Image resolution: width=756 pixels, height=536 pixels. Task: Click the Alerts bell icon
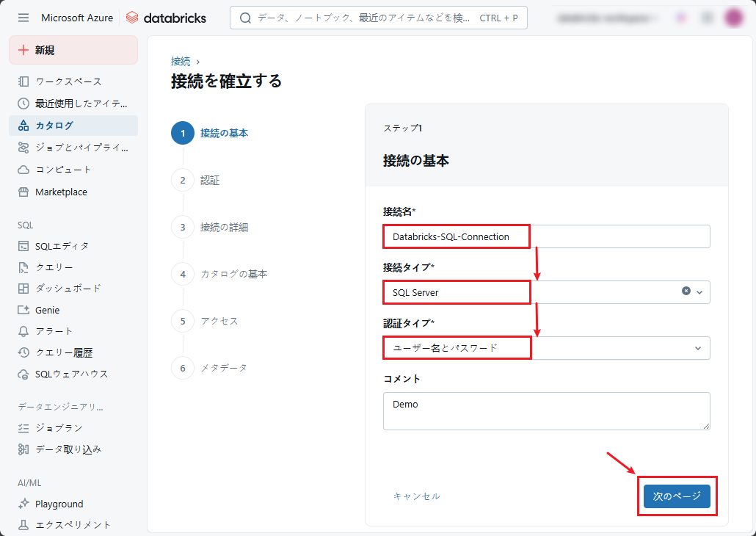[x=23, y=331]
